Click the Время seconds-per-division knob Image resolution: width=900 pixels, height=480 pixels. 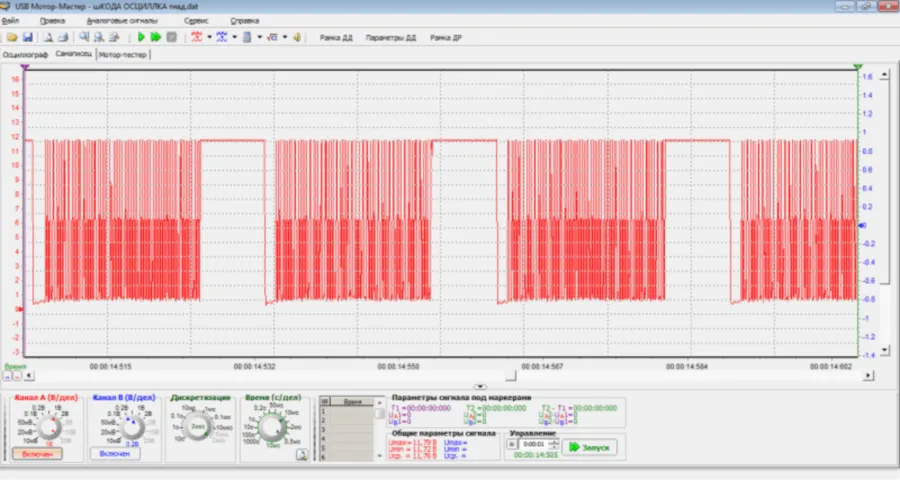point(272,427)
